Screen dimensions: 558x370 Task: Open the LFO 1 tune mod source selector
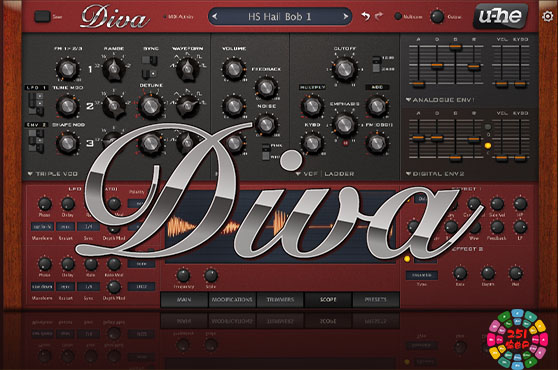[x=36, y=88]
